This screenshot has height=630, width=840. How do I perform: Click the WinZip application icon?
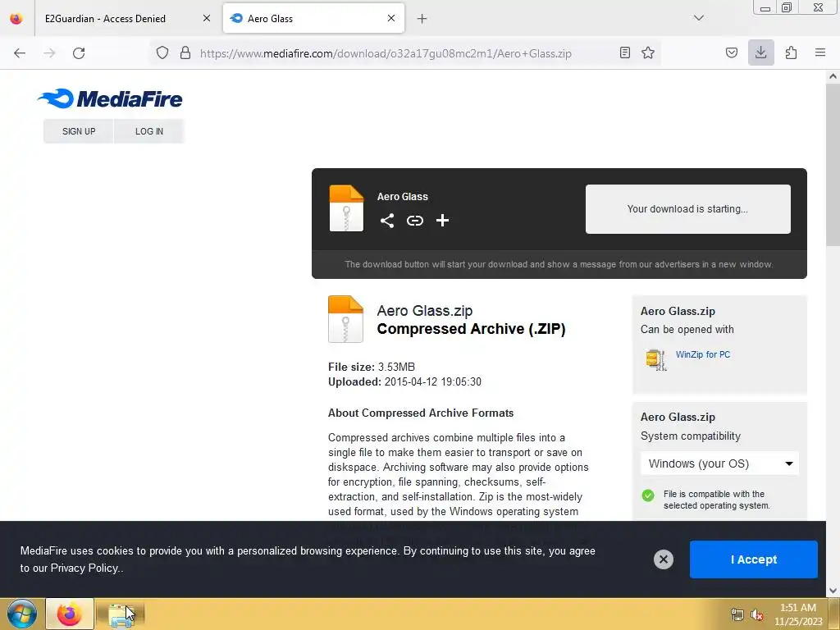click(x=656, y=359)
